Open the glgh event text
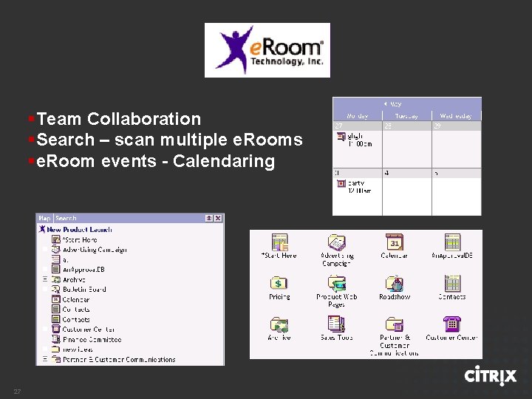 point(360,140)
